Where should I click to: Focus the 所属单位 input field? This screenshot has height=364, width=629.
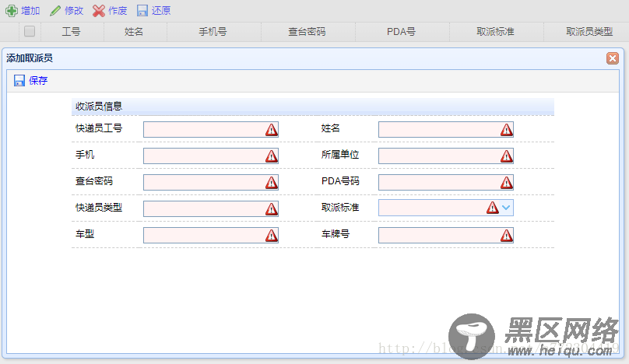(446, 156)
